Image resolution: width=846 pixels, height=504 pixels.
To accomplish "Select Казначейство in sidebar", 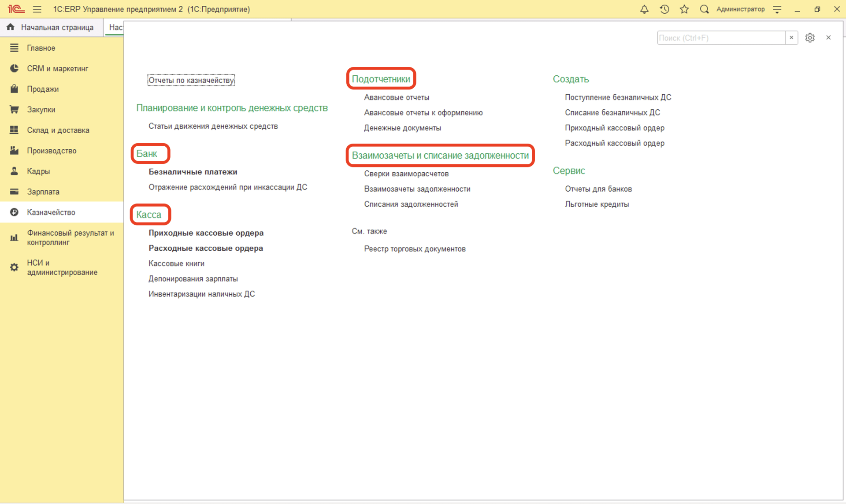I will [x=51, y=212].
